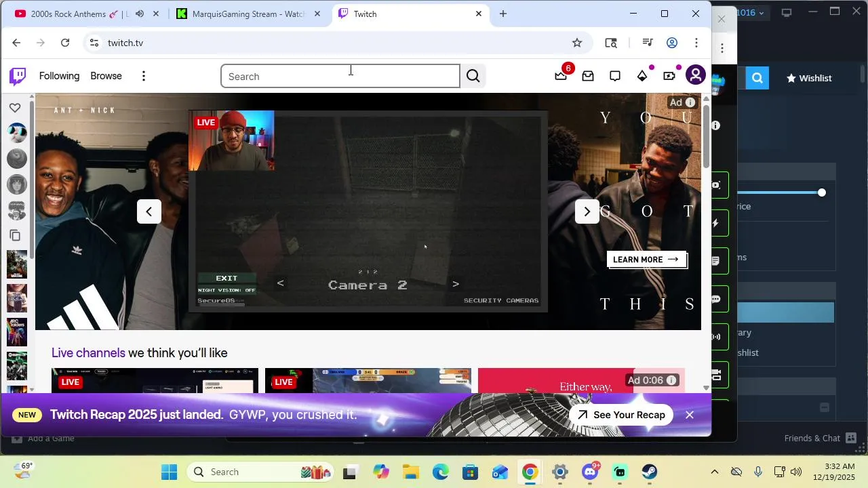Open the Chrome profile icon

(x=672, y=43)
